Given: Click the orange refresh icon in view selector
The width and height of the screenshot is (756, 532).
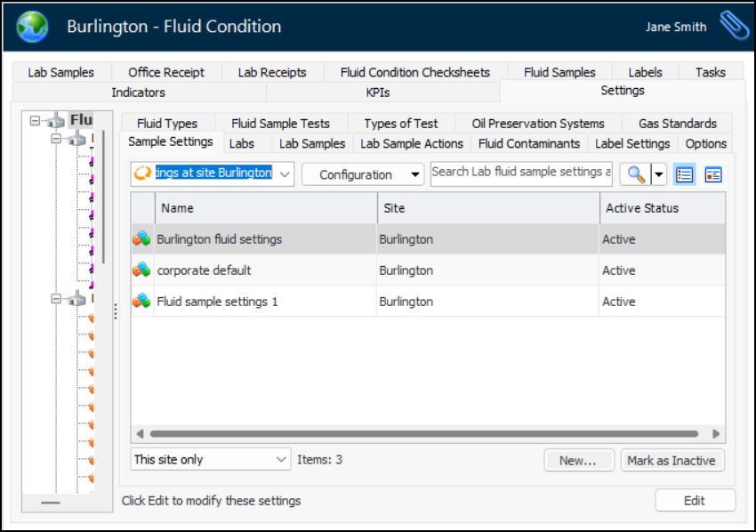Looking at the screenshot, I should (142, 173).
